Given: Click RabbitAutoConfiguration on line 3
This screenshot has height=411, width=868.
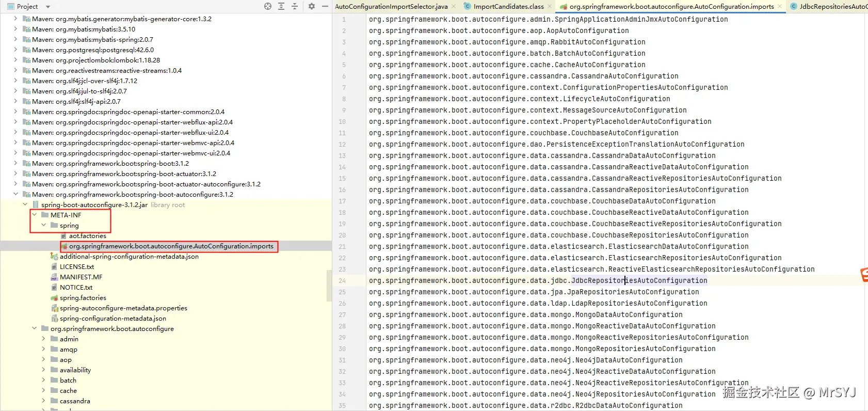Looking at the screenshot, I should pos(598,42).
